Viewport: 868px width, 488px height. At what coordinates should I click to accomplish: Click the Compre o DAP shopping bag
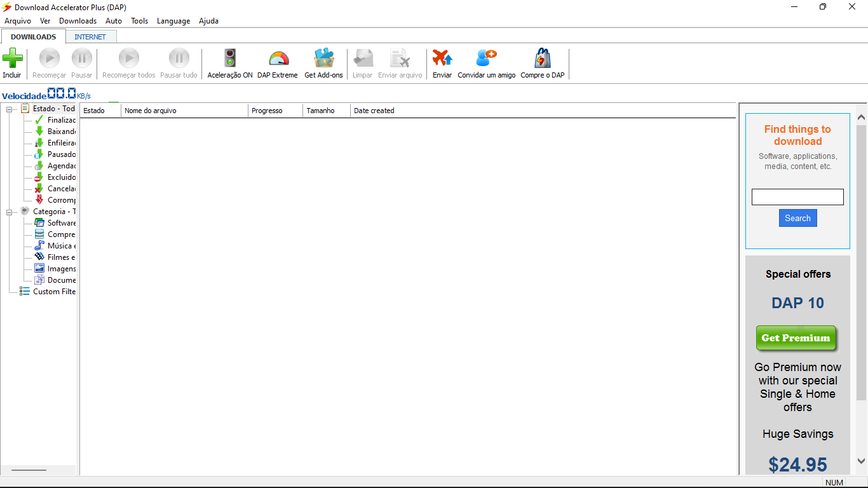[x=542, y=59]
